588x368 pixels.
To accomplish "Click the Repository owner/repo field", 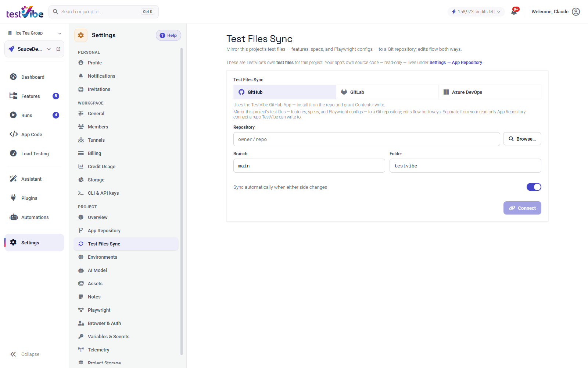I will pyautogui.click(x=367, y=139).
